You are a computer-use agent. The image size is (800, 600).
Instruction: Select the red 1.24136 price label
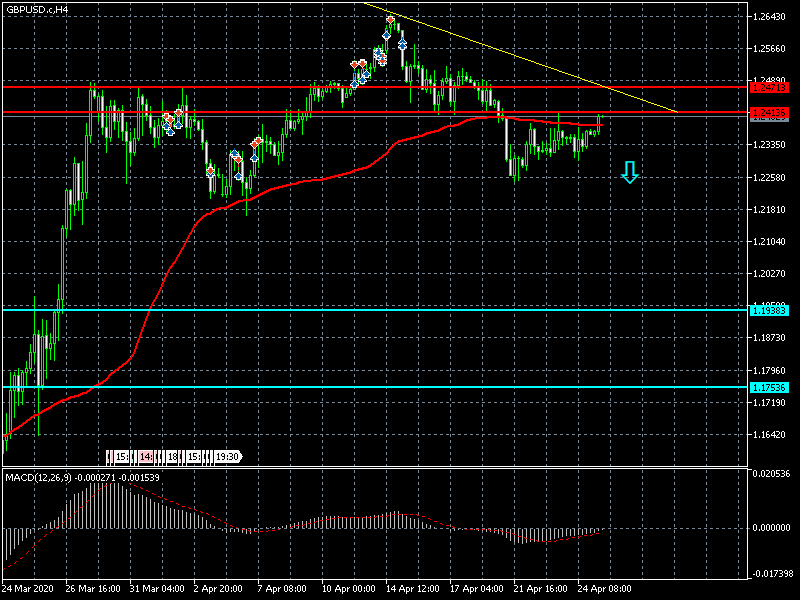pyautogui.click(x=769, y=112)
